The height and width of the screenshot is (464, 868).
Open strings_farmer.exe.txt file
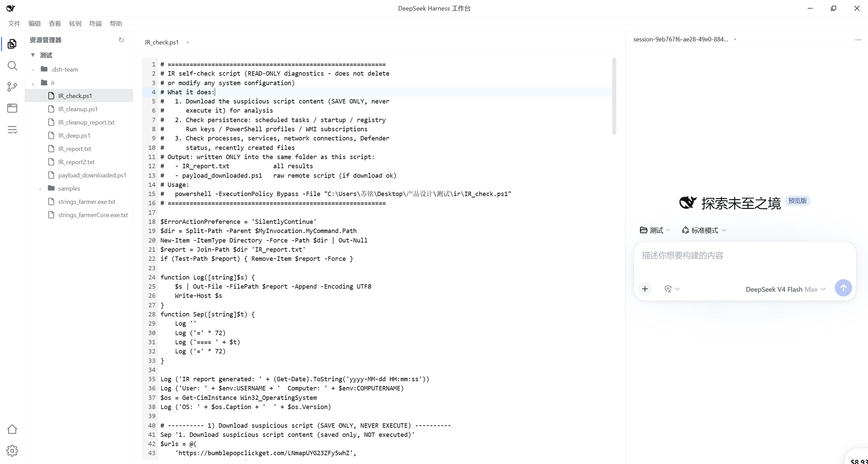[79, 201]
